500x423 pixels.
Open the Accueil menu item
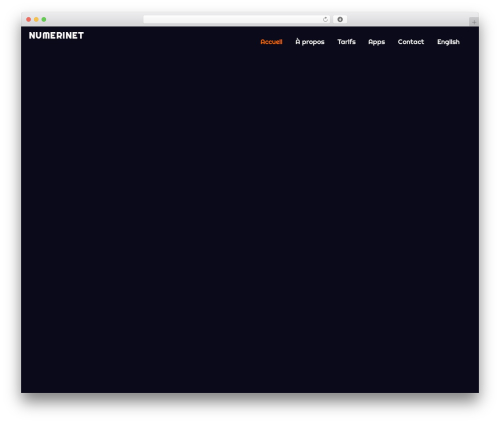[x=271, y=42]
